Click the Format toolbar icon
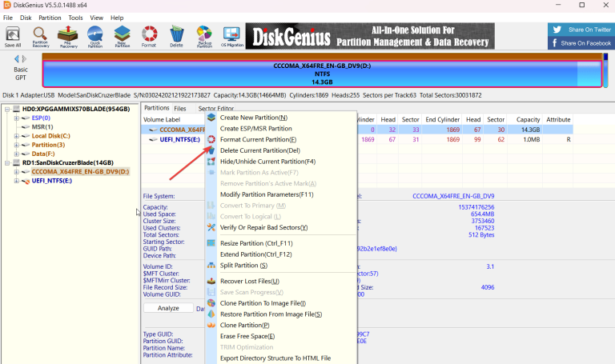 click(x=149, y=37)
